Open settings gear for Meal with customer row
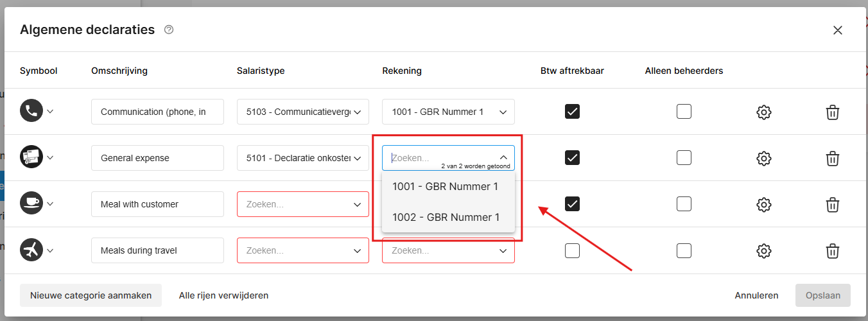 coord(763,205)
